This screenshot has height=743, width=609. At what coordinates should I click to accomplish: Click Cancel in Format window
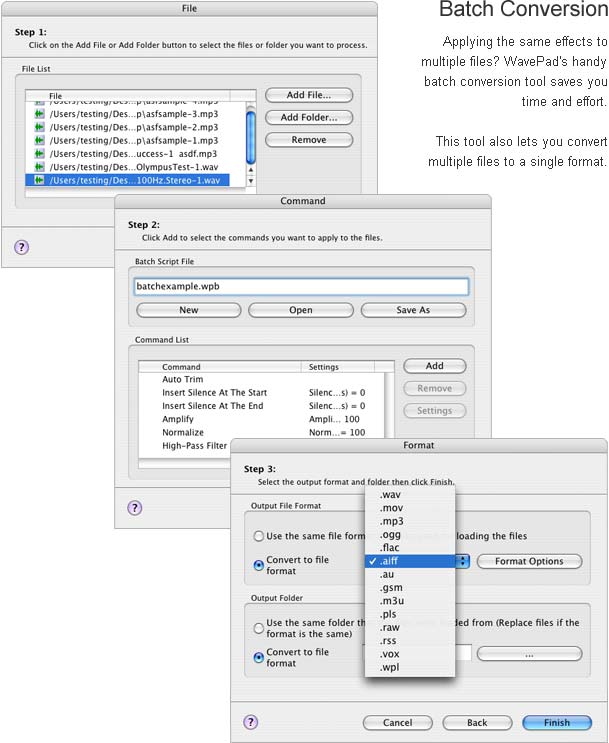(x=398, y=723)
